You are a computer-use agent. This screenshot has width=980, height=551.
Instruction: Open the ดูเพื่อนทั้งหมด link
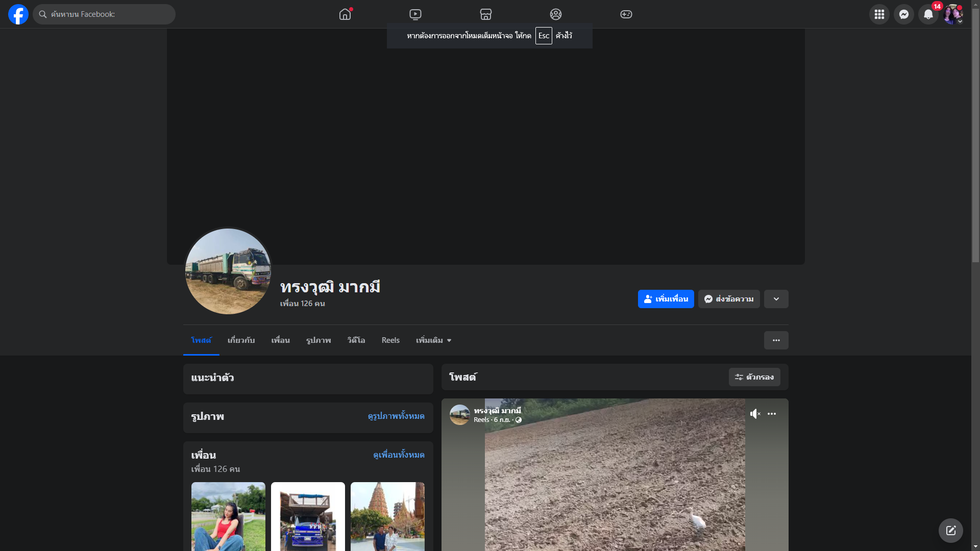(399, 455)
